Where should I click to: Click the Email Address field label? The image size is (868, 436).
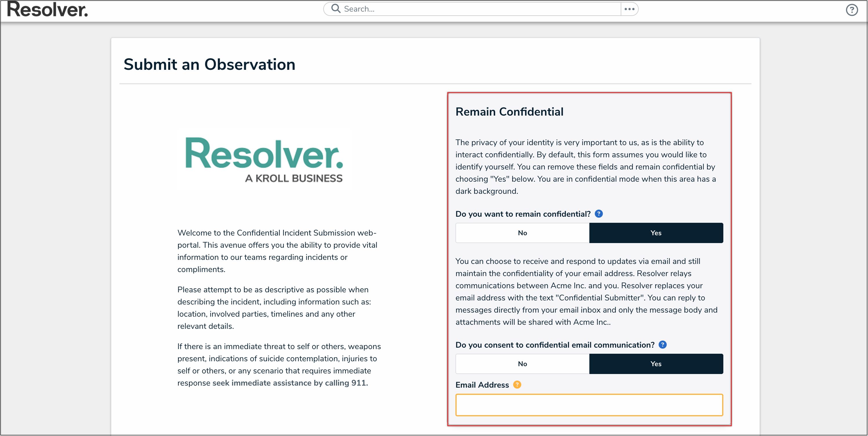click(482, 385)
